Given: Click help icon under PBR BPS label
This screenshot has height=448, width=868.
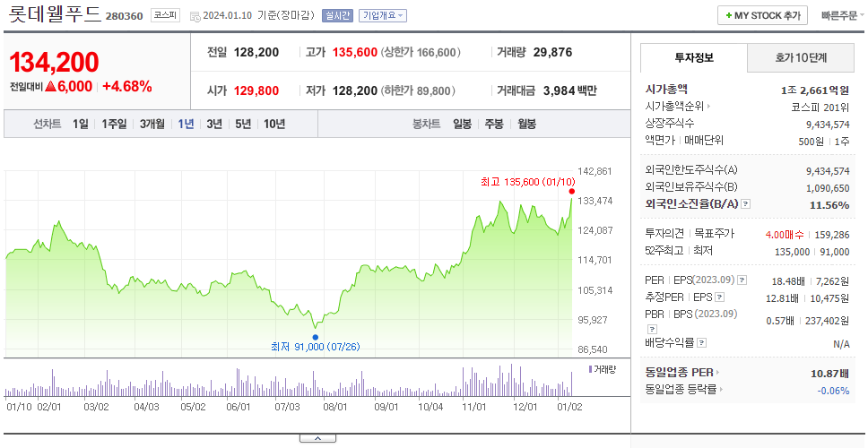Looking at the screenshot, I should pyautogui.click(x=652, y=329).
